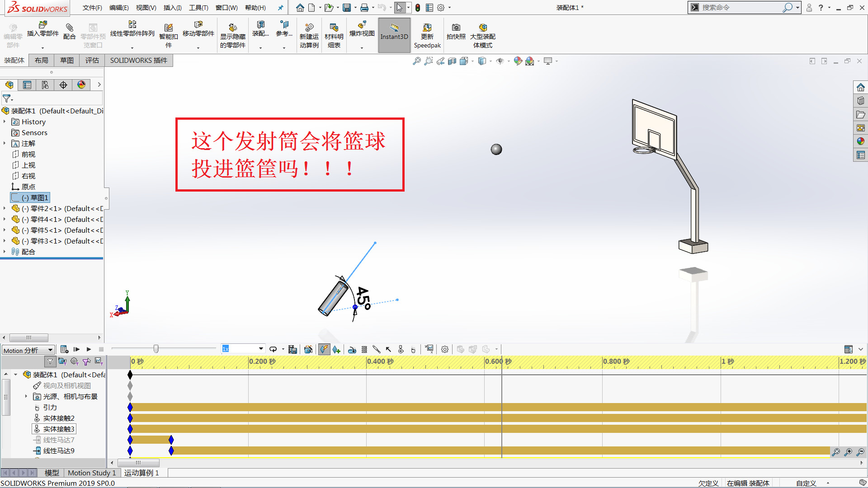
Task: Click Show Hidden Components (显示隐藏的零部件)
Action: click(x=232, y=35)
